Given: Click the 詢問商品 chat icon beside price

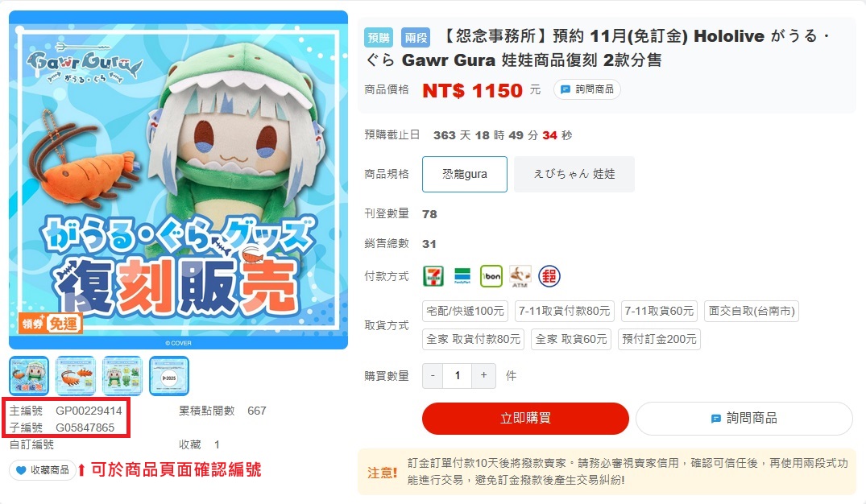Looking at the screenshot, I should click(x=586, y=89).
